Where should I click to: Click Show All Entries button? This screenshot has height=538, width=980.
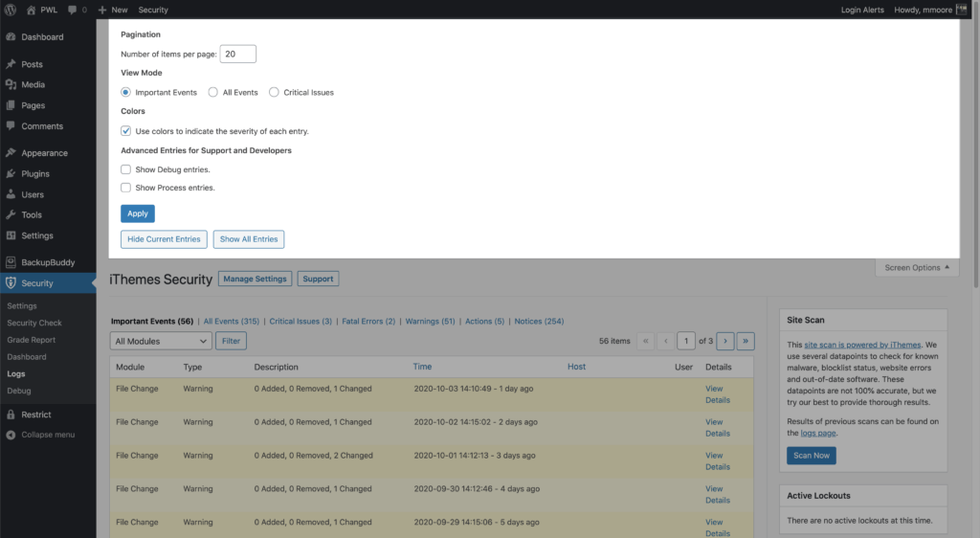coord(249,239)
